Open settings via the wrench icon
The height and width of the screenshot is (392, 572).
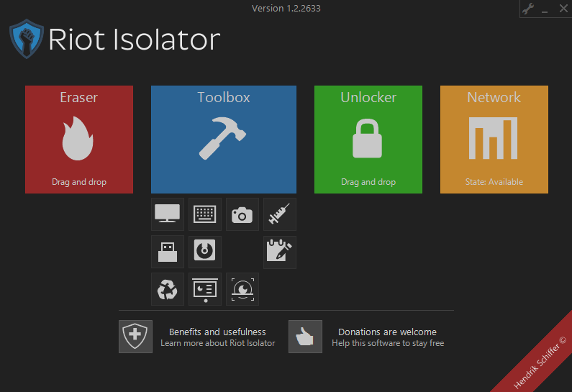pos(528,9)
